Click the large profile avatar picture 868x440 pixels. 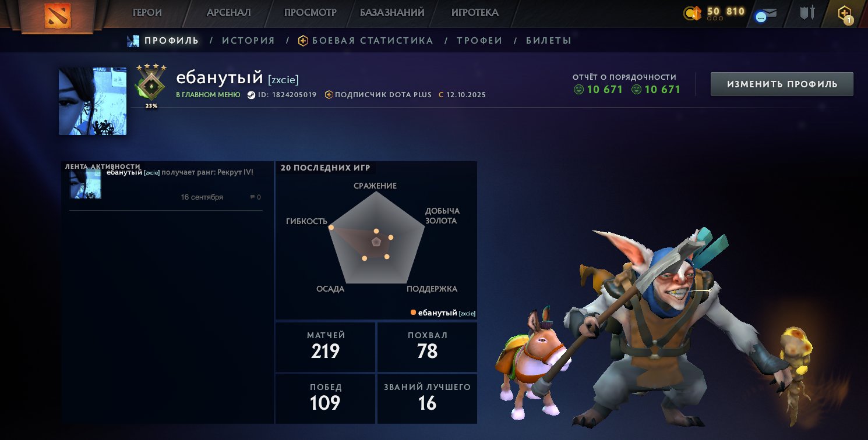coord(93,101)
